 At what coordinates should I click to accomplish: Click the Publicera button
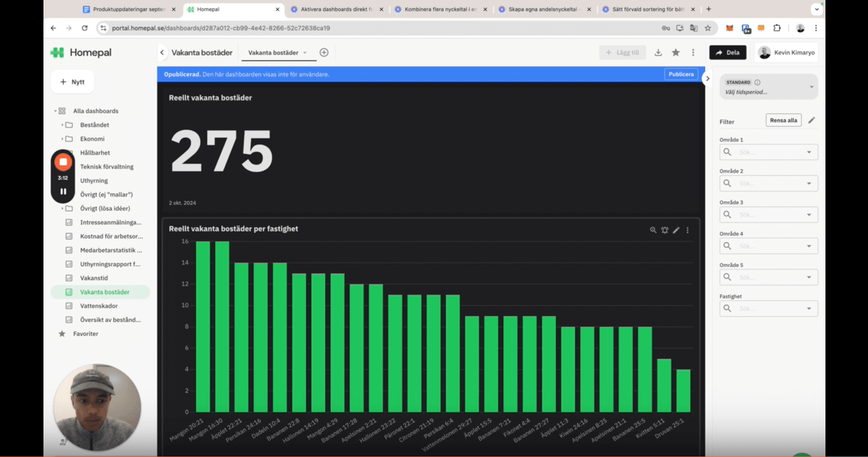click(x=681, y=74)
